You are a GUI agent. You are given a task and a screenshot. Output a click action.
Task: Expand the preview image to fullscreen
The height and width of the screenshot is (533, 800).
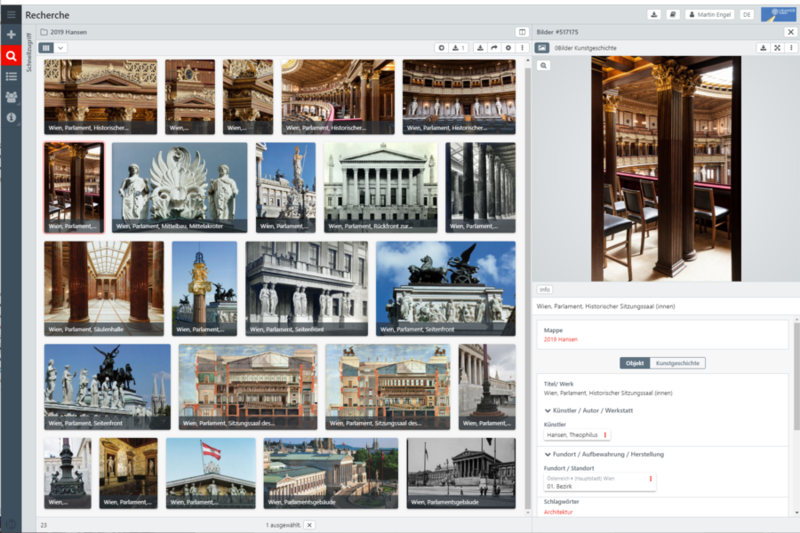pos(777,47)
